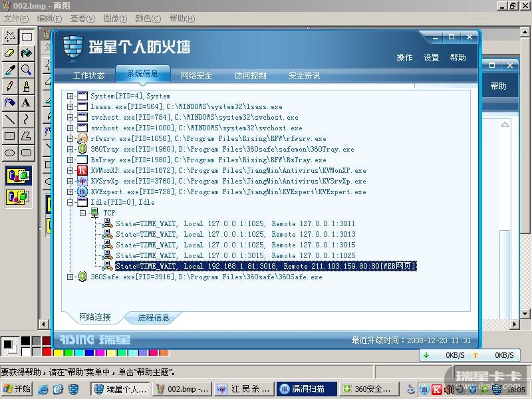The height and width of the screenshot is (399, 532).
Task: Switch to 漏洞扫描 taskbar window
Action: (x=307, y=389)
